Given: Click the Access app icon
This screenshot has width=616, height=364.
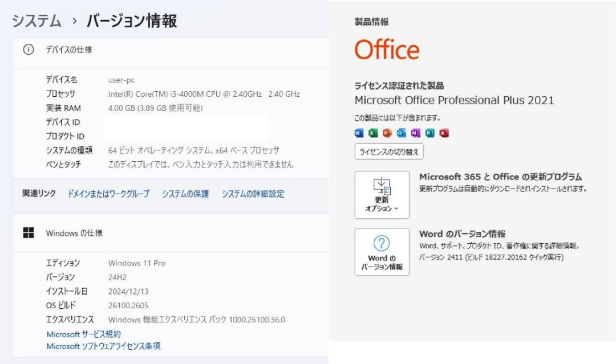Looking at the screenshot, I should (x=444, y=133).
